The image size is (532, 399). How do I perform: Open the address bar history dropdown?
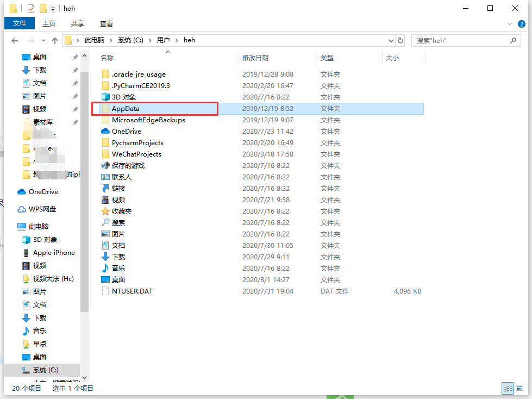(x=390, y=40)
